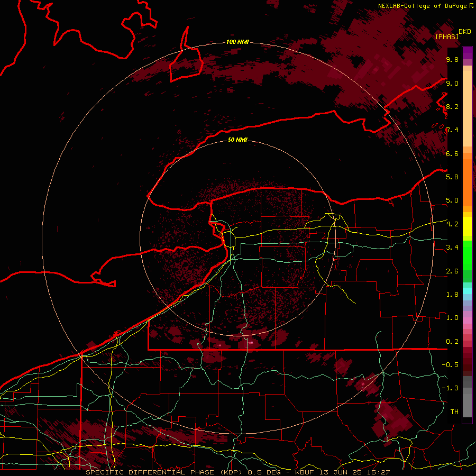Click the 9.0 value on the color scale
Screen dimensions: 476x476
(452, 83)
